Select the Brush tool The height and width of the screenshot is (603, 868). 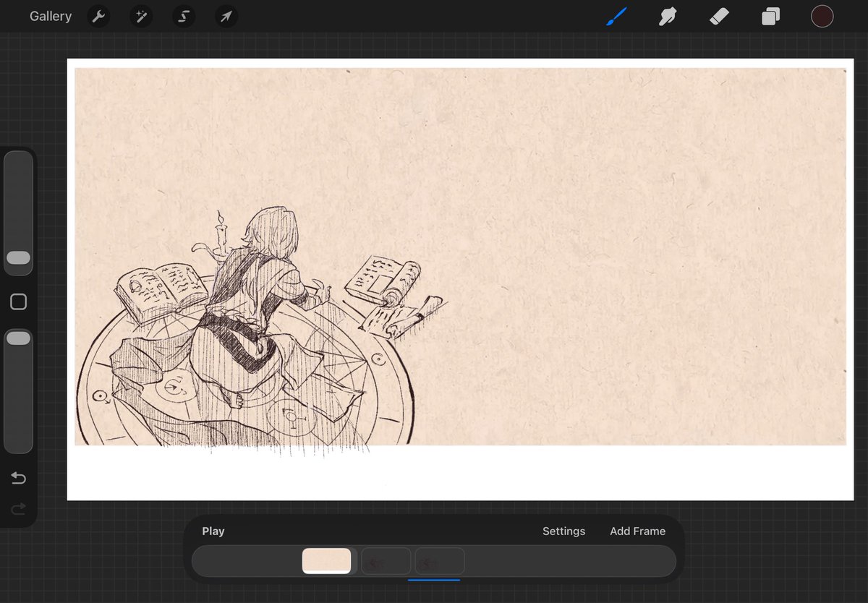pos(616,16)
